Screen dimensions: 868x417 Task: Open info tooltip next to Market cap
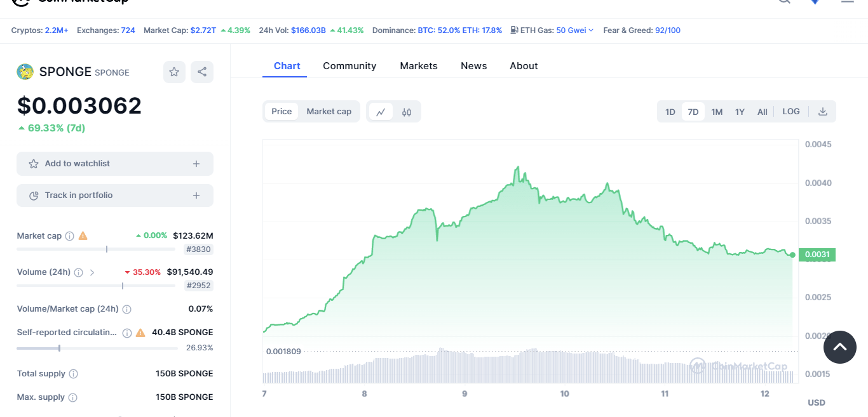coord(70,235)
